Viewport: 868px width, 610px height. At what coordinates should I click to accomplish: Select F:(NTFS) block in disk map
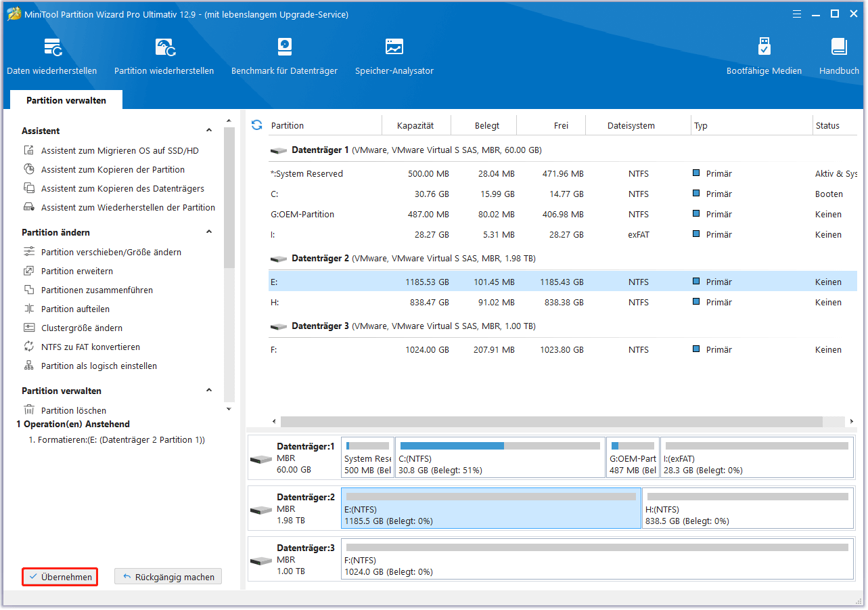pyautogui.click(x=597, y=560)
